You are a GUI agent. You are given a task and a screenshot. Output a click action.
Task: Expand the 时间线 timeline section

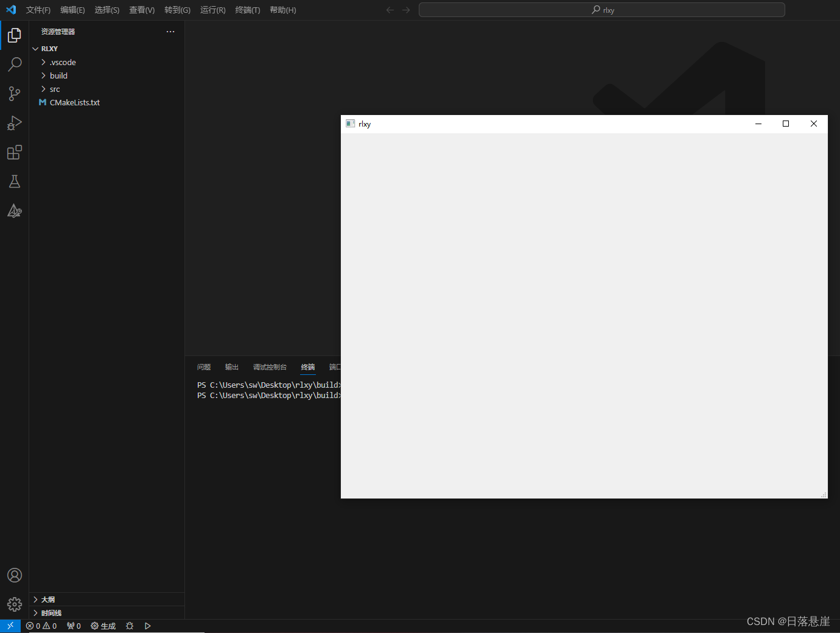point(107,613)
